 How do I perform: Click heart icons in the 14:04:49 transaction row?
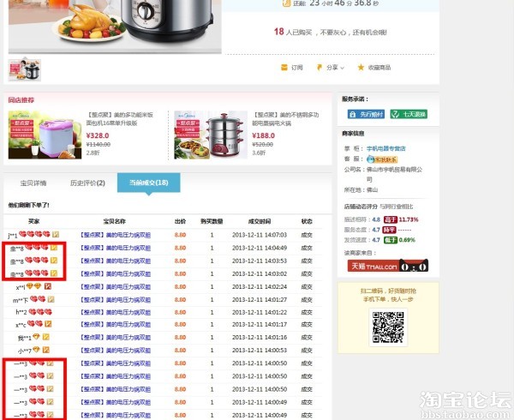(x=37, y=247)
